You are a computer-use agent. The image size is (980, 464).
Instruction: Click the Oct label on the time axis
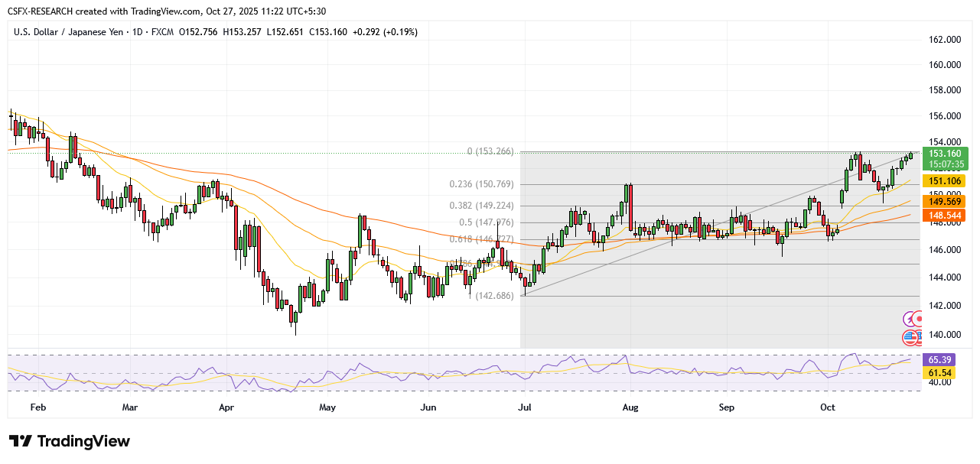828,407
